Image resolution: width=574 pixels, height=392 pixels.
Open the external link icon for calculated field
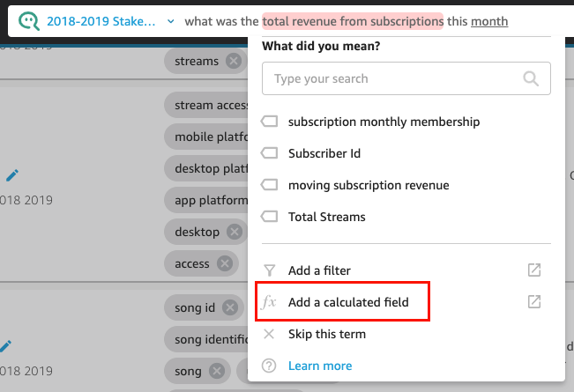click(x=534, y=302)
